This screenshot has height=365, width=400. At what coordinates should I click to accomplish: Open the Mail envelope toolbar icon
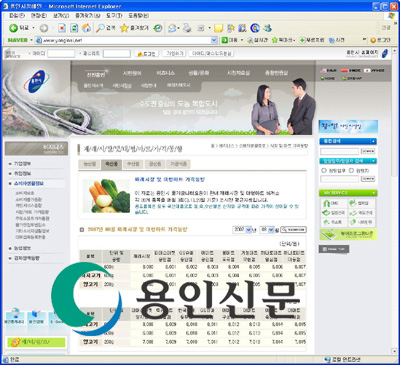point(172,28)
